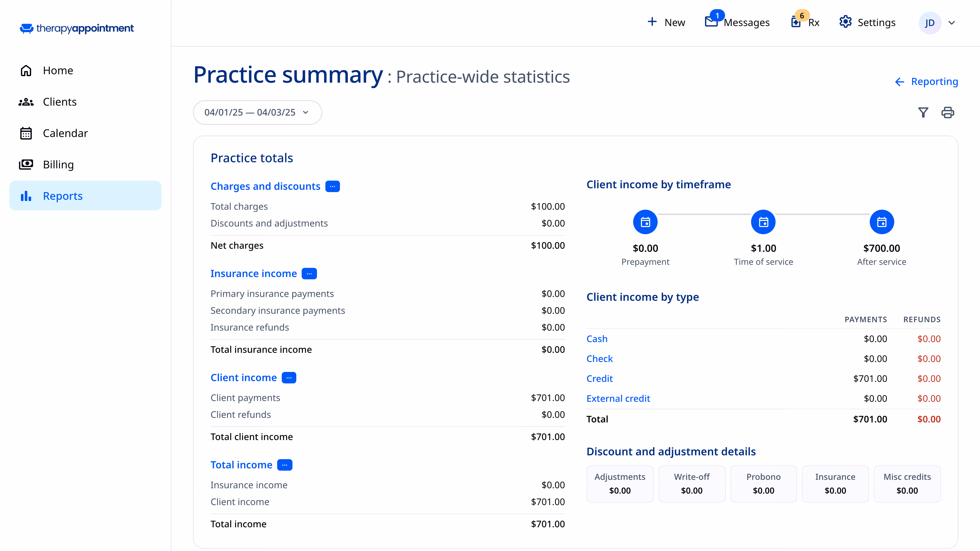Click the JD user avatar

(930, 23)
